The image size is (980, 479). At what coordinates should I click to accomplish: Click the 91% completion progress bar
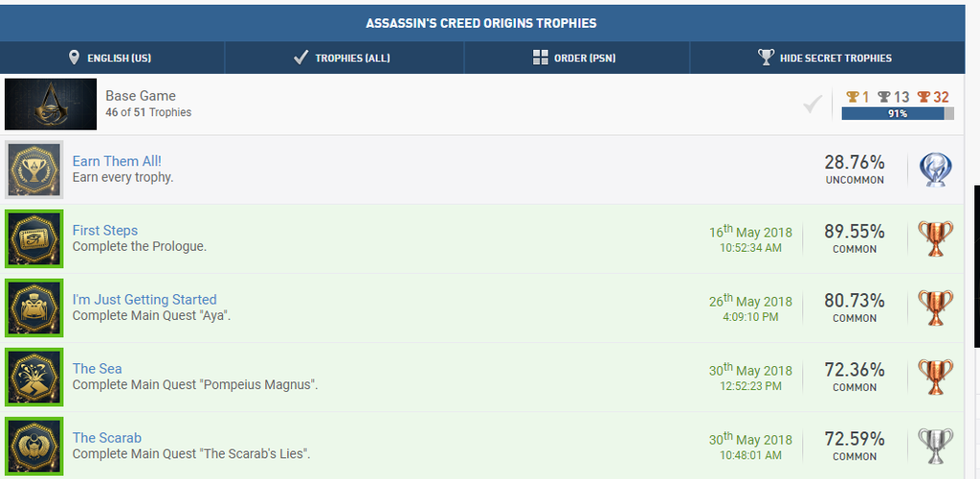tap(898, 113)
